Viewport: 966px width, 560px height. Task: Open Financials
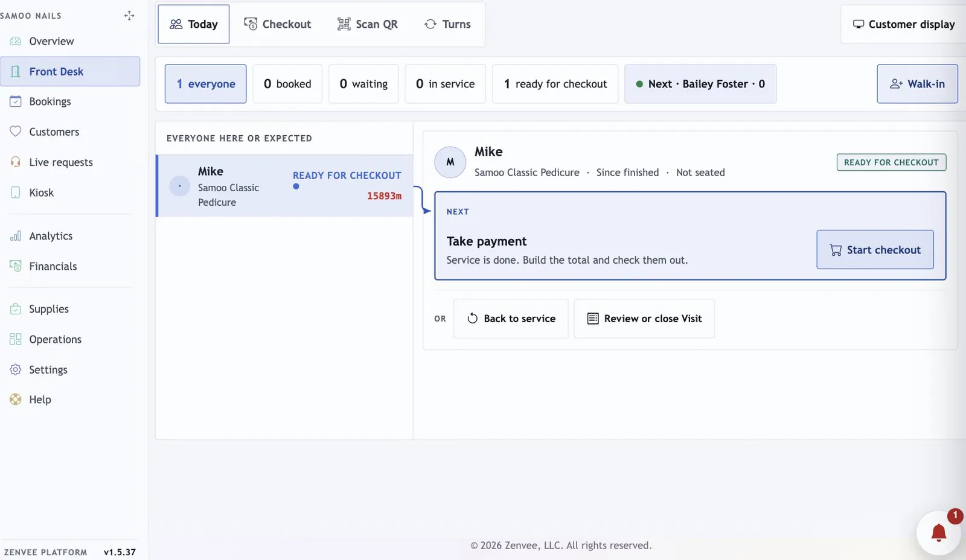[x=70, y=266]
